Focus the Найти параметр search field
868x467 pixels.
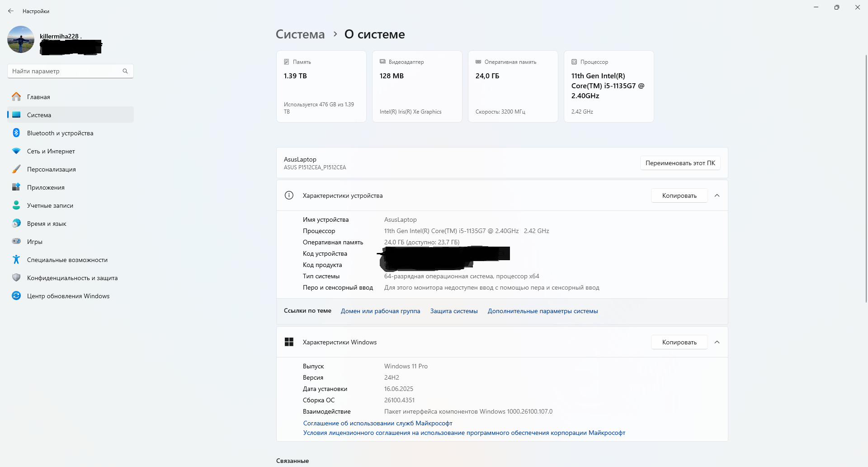pyautogui.click(x=71, y=71)
